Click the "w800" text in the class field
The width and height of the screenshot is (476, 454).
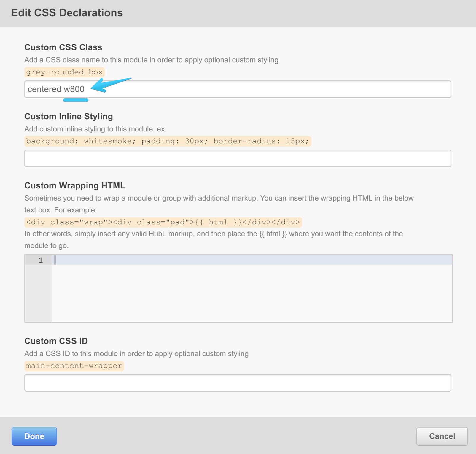74,89
